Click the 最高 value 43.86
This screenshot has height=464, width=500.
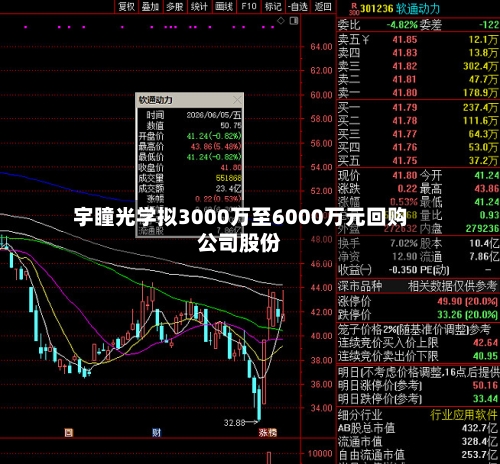[487, 189]
